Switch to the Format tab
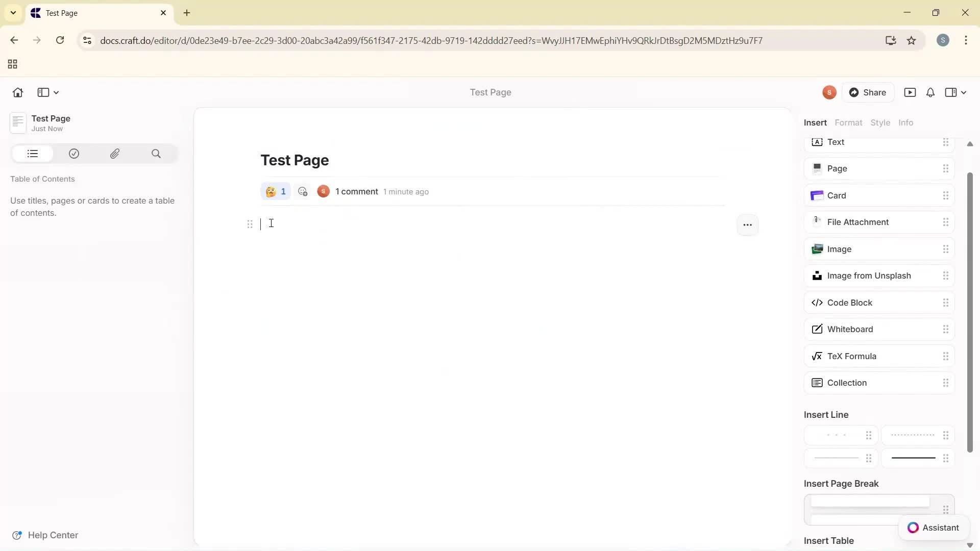The image size is (980, 551). pyautogui.click(x=848, y=122)
